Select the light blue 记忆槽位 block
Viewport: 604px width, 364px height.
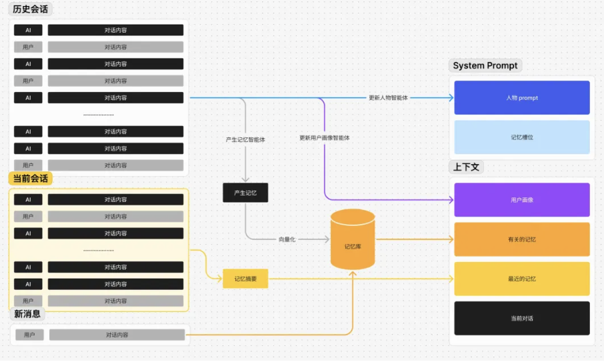coord(521,137)
